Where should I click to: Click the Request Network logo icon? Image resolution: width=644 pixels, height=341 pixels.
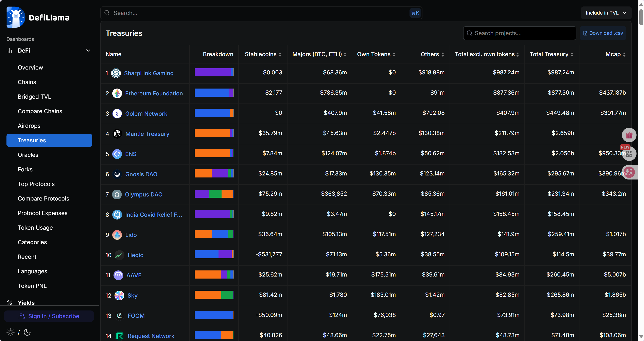pyautogui.click(x=120, y=336)
